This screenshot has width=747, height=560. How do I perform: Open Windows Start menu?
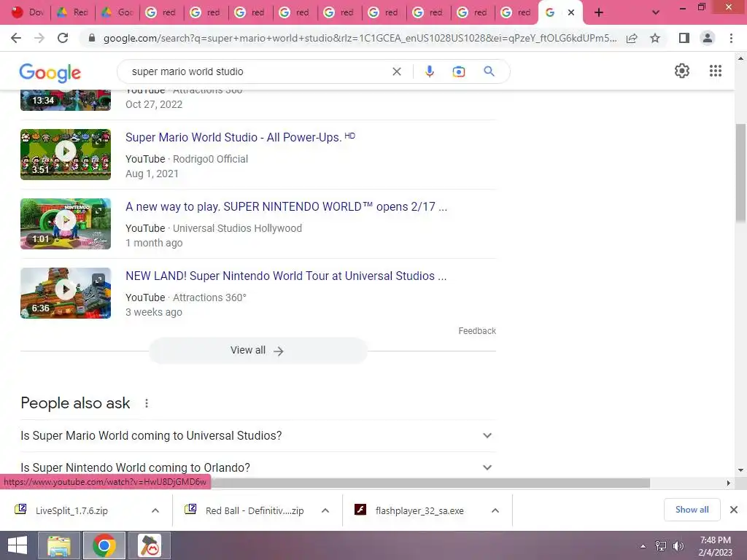tap(18, 545)
